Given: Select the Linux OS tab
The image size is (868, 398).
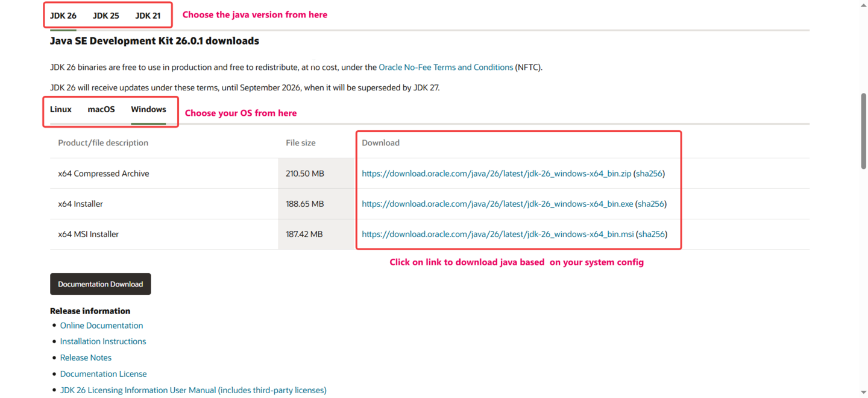Looking at the screenshot, I should click(61, 109).
